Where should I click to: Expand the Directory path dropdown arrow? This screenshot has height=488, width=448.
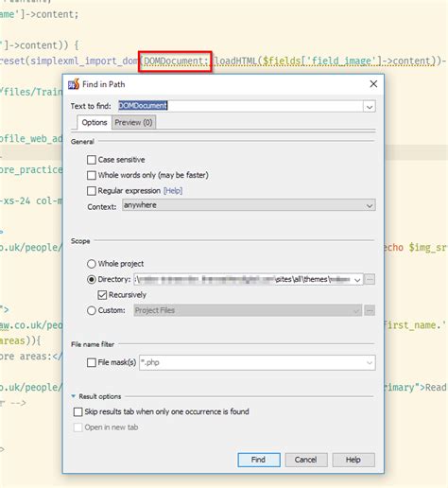[x=357, y=280]
